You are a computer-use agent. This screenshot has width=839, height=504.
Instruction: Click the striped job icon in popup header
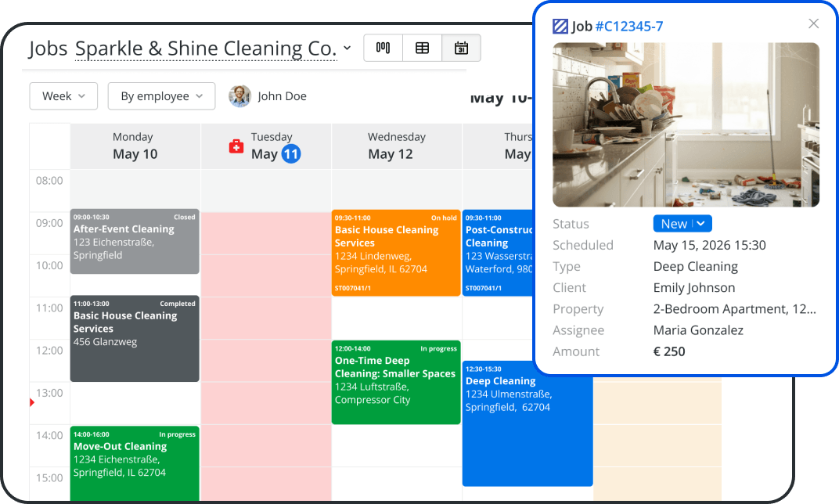pos(560,26)
